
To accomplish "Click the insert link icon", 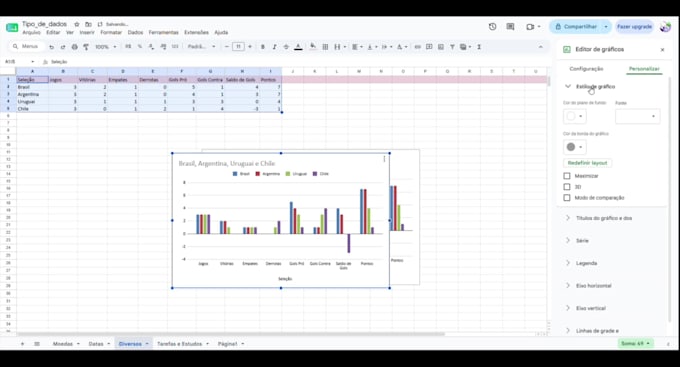I will pyautogui.click(x=418, y=47).
